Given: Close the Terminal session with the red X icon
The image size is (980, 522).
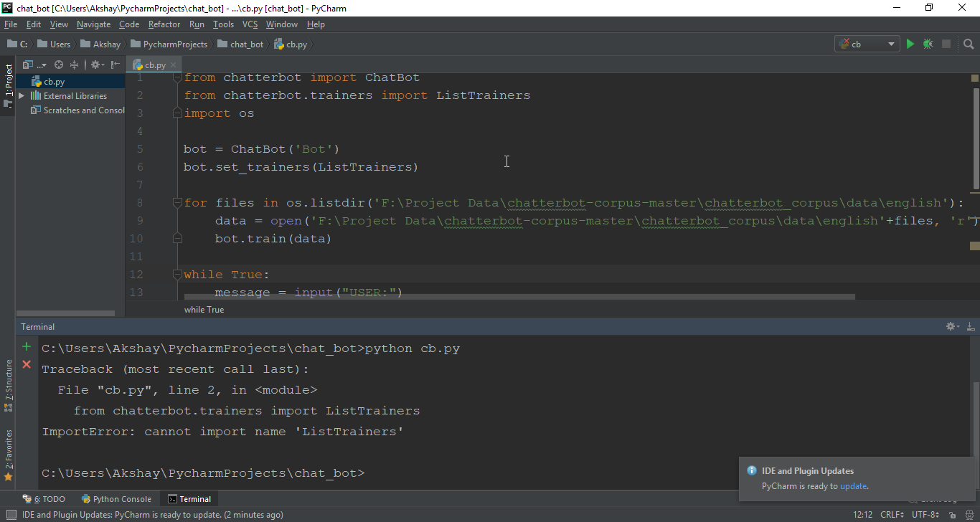Looking at the screenshot, I should 26,364.
